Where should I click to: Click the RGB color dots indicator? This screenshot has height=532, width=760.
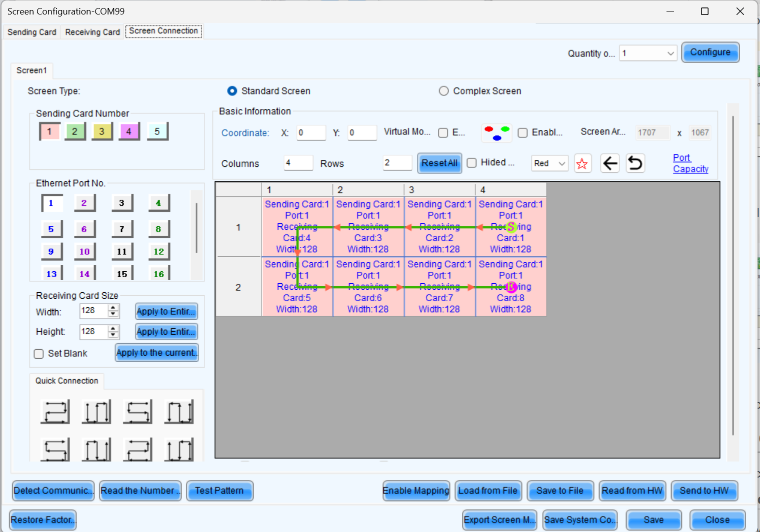pyautogui.click(x=496, y=132)
